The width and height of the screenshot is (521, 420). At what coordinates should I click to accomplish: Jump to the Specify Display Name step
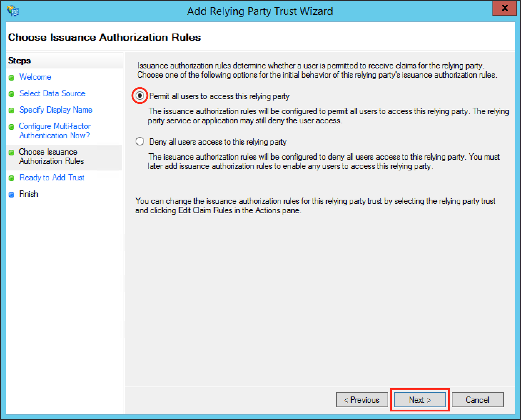pos(56,110)
